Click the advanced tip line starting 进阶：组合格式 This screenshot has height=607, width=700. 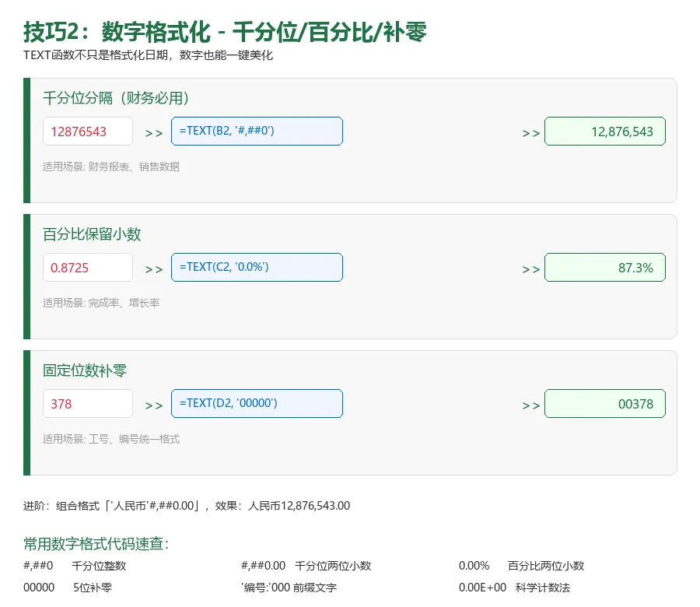point(187,506)
